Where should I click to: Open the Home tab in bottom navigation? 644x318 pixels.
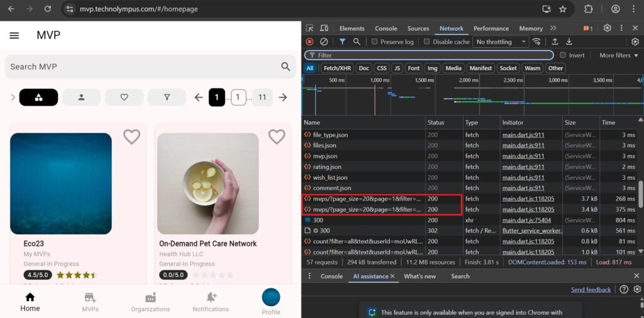tap(30, 302)
